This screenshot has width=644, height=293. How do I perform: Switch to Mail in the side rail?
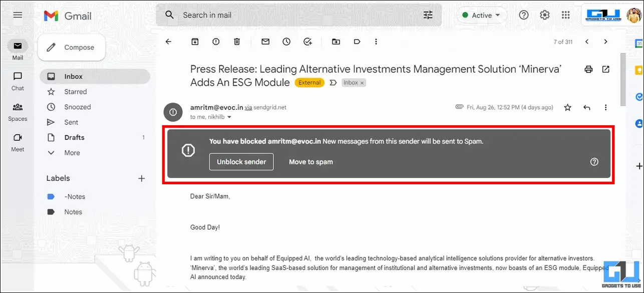click(x=18, y=51)
